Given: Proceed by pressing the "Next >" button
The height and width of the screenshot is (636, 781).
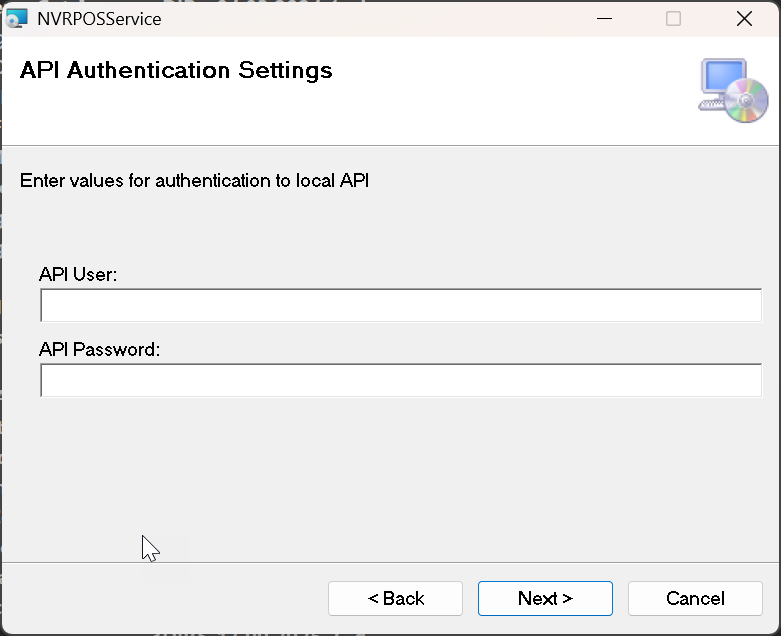Looking at the screenshot, I should tap(545, 598).
